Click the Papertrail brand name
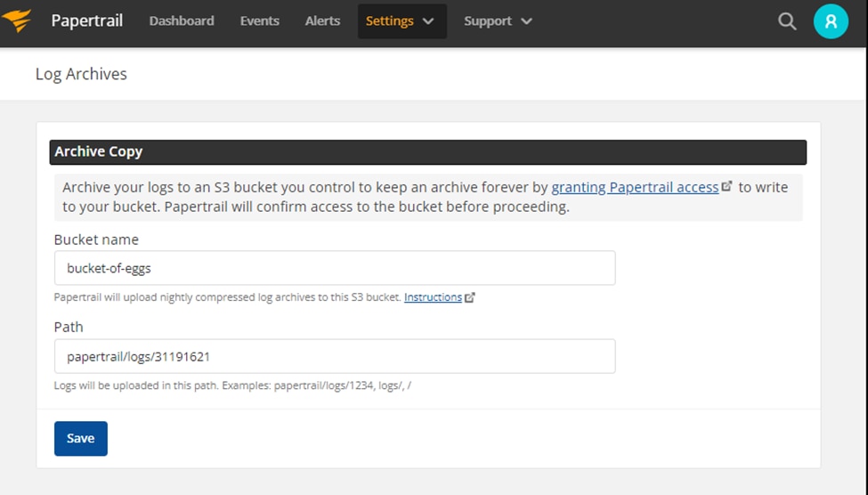Viewport: 868px width, 495px height. [x=87, y=21]
